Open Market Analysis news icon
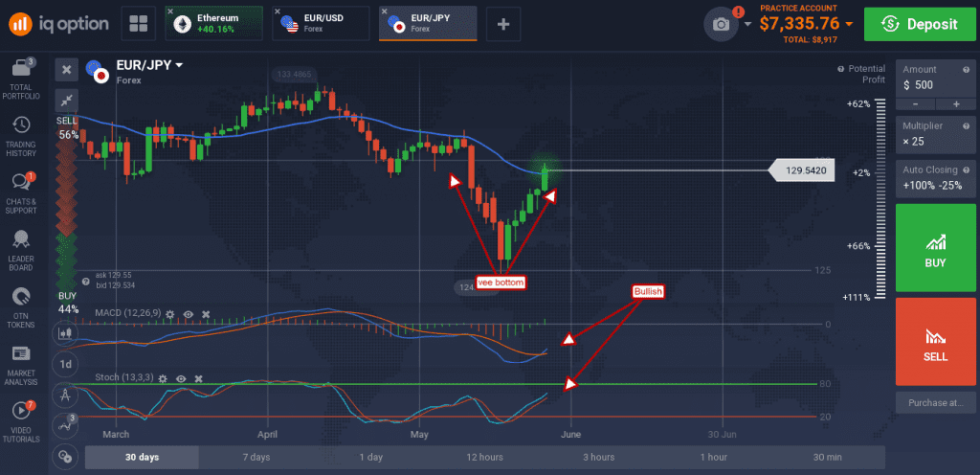The image size is (980, 475). [21, 353]
